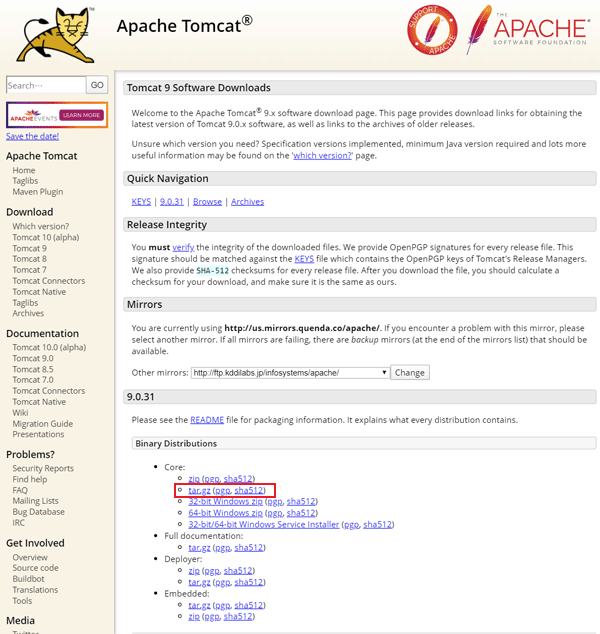Download the Embedded tar.gz
600x634 pixels.
click(x=199, y=605)
